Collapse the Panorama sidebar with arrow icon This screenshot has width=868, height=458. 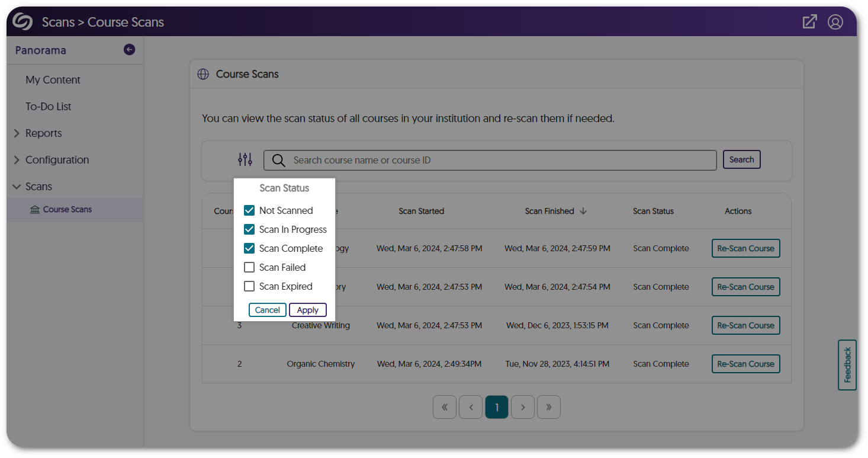(x=129, y=50)
